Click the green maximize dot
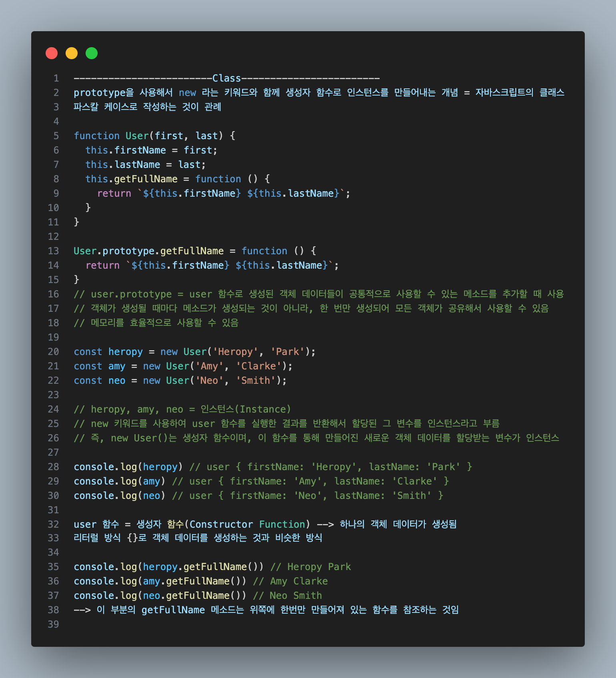Screen dimensions: 616x678 tap(92, 53)
